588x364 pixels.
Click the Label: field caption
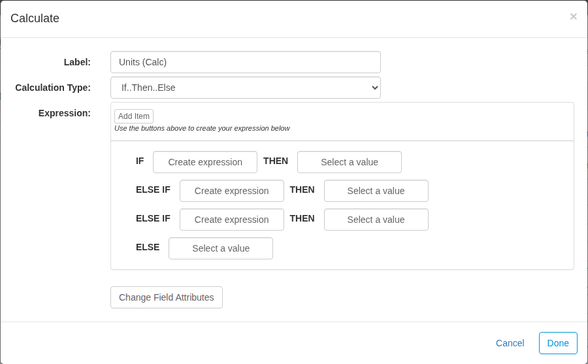[77, 62]
